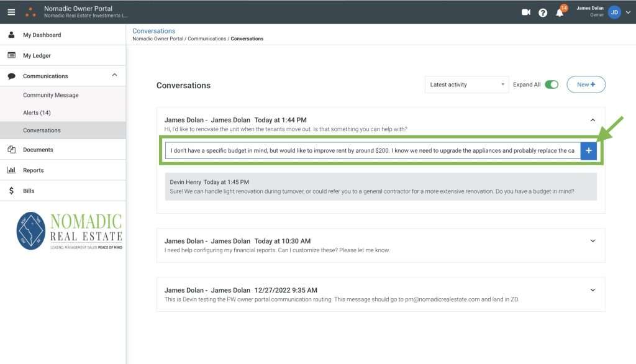
Task: Click the blue plus send button
Action: pyautogui.click(x=588, y=151)
